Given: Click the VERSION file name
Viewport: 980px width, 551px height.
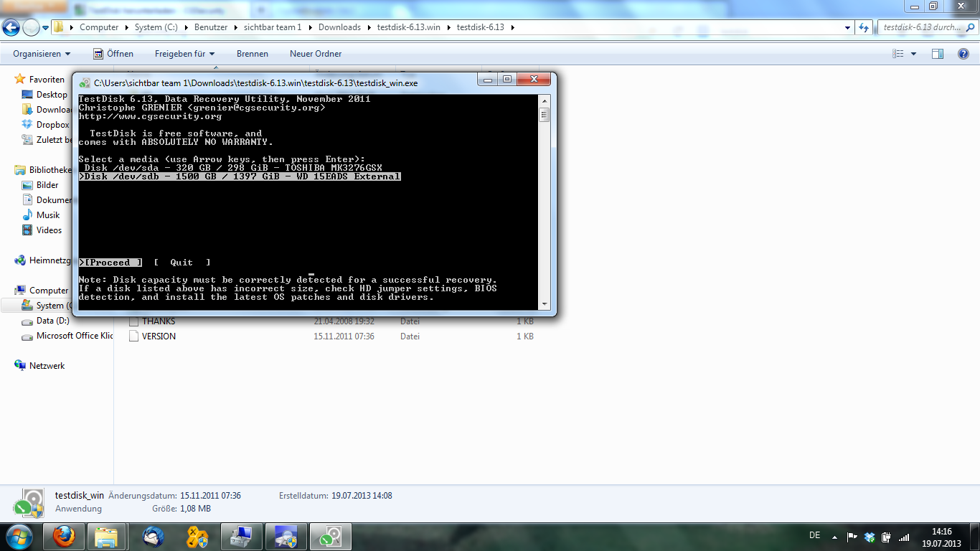Looking at the screenshot, I should [x=159, y=336].
